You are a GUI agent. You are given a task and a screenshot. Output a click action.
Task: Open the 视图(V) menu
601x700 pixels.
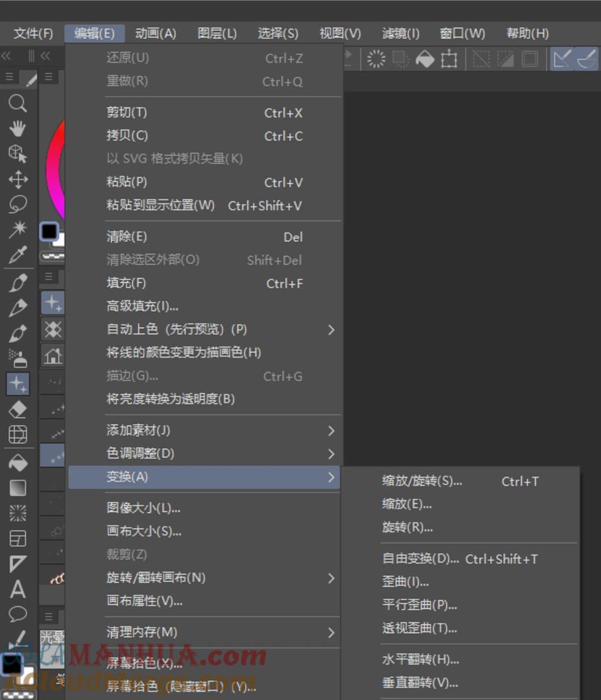click(x=340, y=33)
